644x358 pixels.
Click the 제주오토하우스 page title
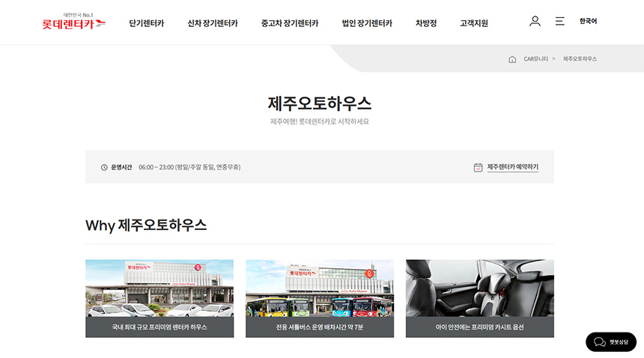click(320, 103)
